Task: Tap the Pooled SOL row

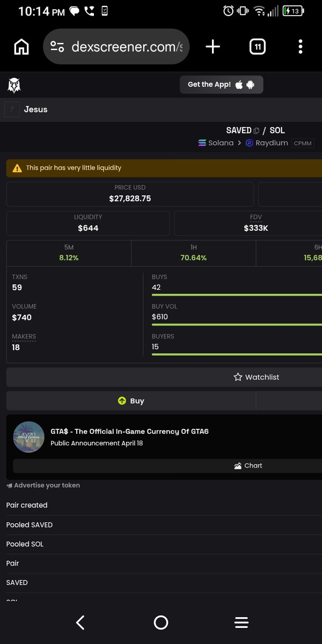Action: point(164,544)
